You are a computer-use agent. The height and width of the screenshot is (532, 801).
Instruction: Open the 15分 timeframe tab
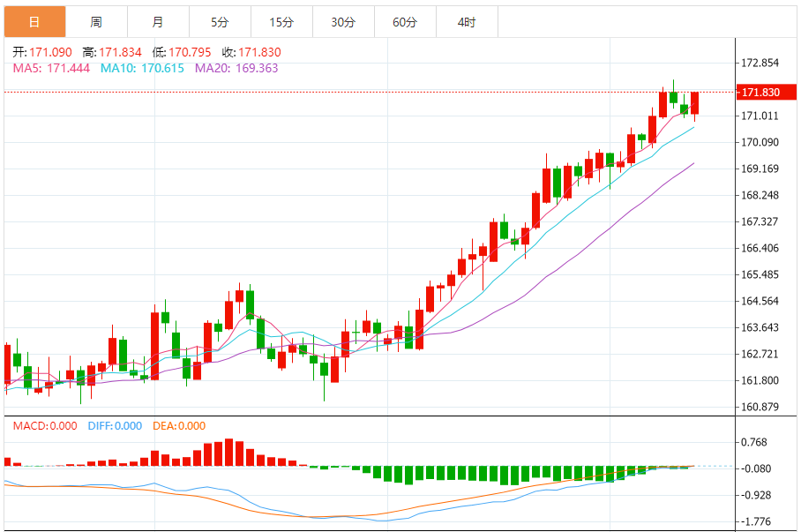tap(282, 22)
